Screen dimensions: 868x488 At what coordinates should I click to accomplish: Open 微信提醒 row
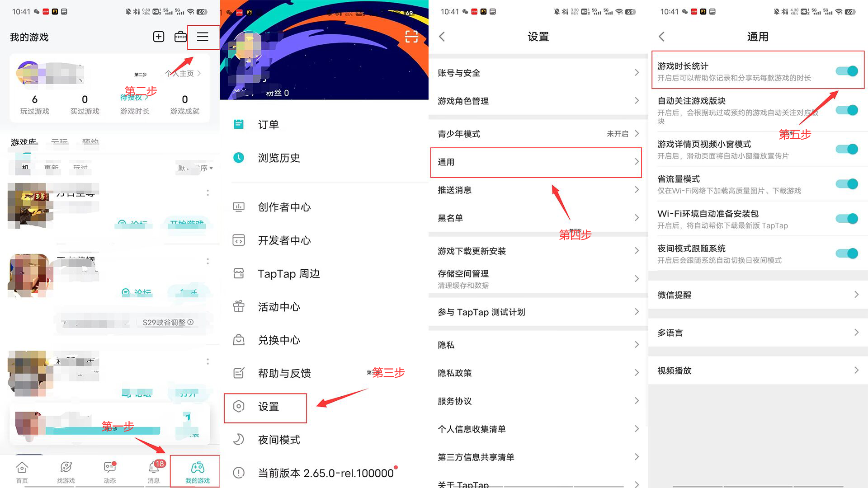coord(758,295)
